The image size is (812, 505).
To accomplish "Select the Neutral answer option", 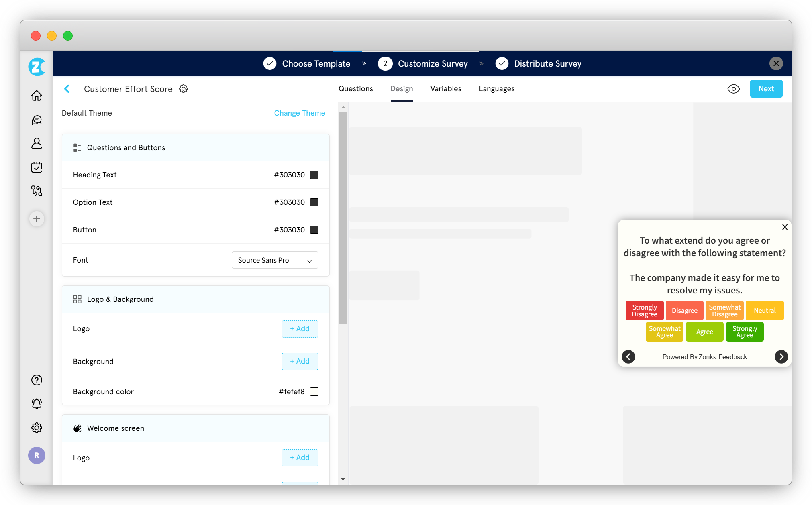I will (764, 310).
